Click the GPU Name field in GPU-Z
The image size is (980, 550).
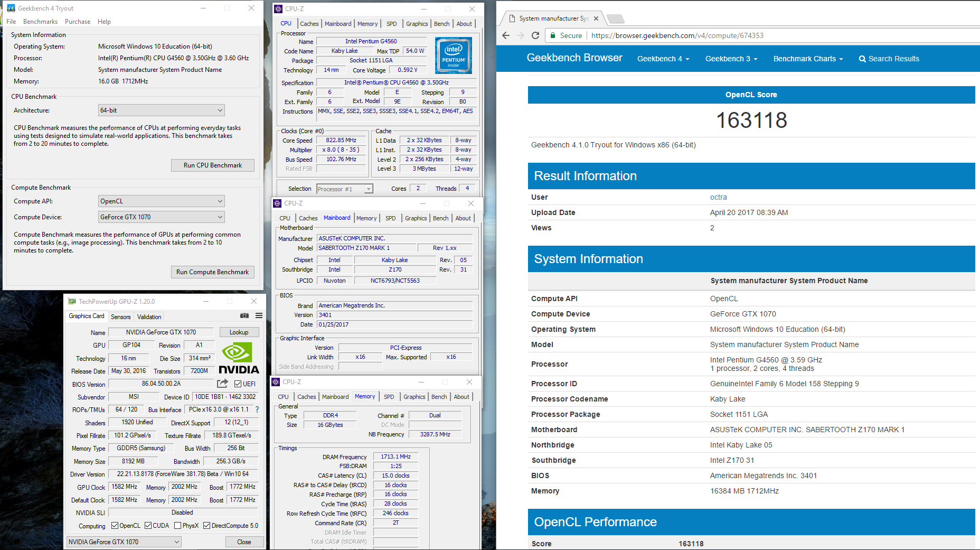pos(161,332)
